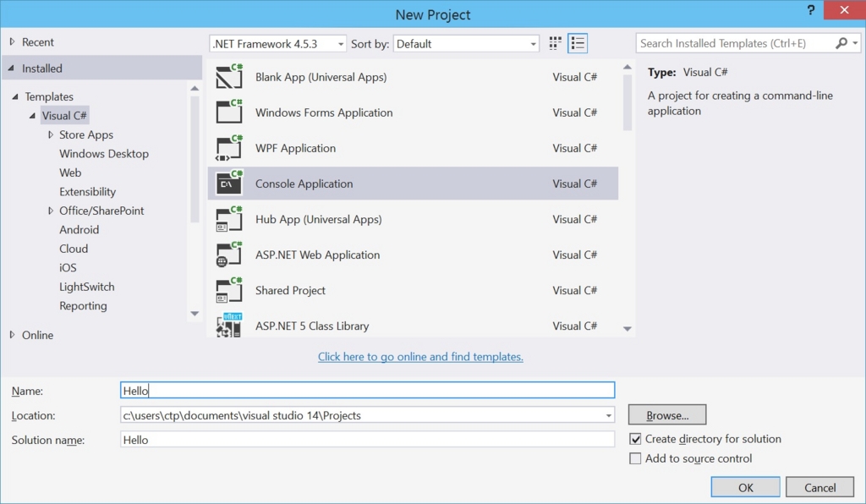The height and width of the screenshot is (504, 866).
Task: Select the Android category
Action: 79,229
